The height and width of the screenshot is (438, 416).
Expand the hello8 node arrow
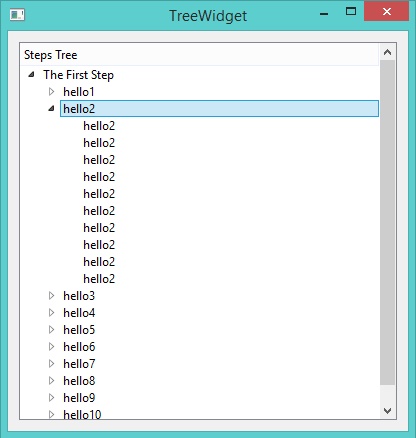point(51,381)
